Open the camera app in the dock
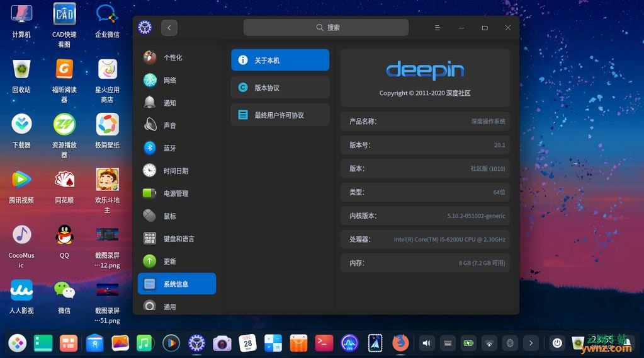 [222, 344]
